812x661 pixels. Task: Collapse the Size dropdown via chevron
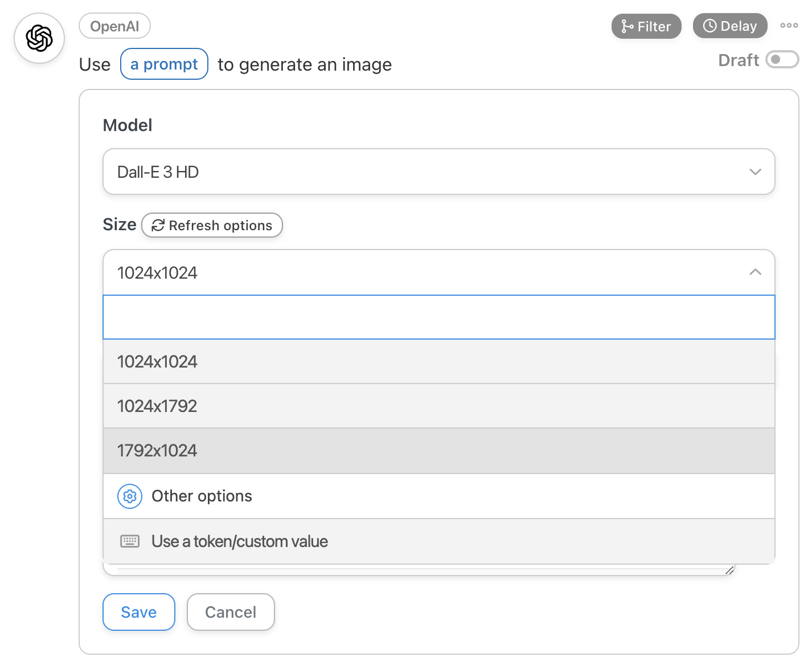755,272
